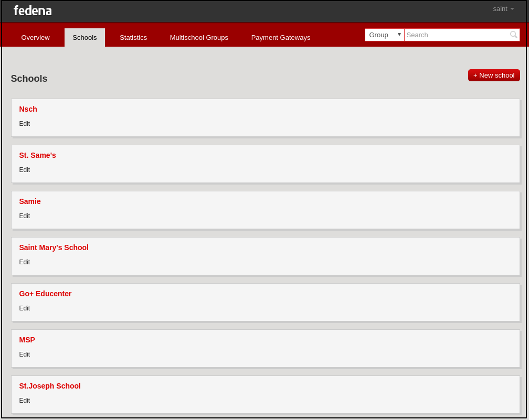Edit the Nsch school entry
This screenshot has width=529, height=420.
pos(25,124)
